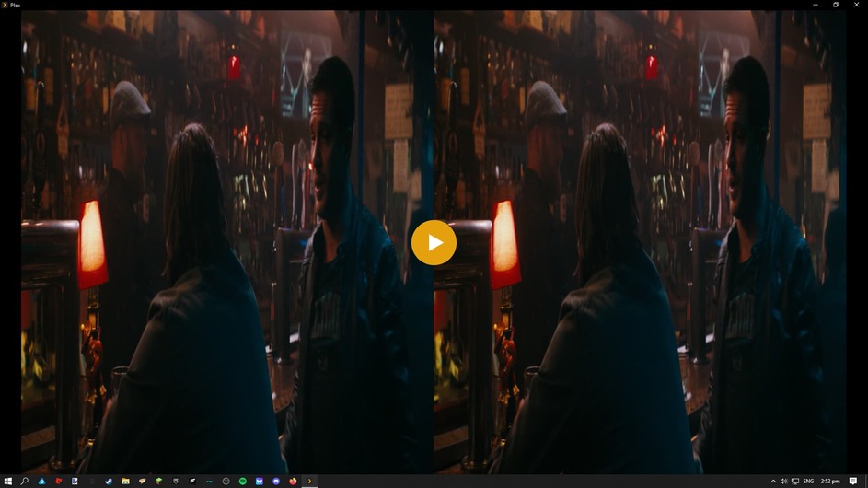This screenshot has height=488, width=868.
Task: Play the video with the yellow play button
Action: tap(434, 242)
